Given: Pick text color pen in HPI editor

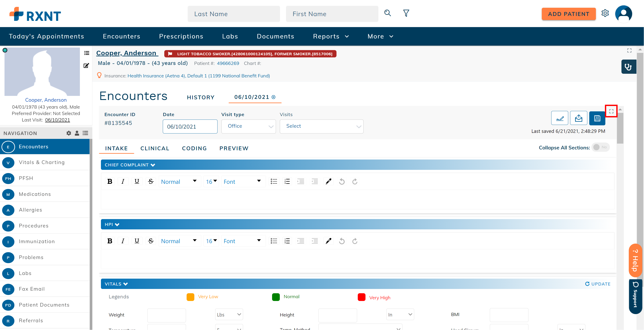Looking at the screenshot, I should coord(329,241).
